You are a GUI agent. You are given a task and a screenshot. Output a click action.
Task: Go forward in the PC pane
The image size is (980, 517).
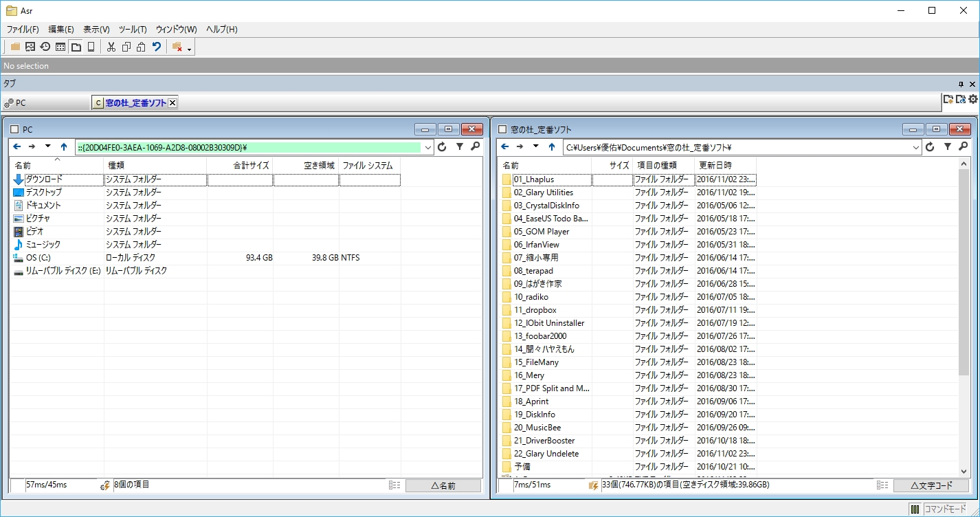coord(32,146)
